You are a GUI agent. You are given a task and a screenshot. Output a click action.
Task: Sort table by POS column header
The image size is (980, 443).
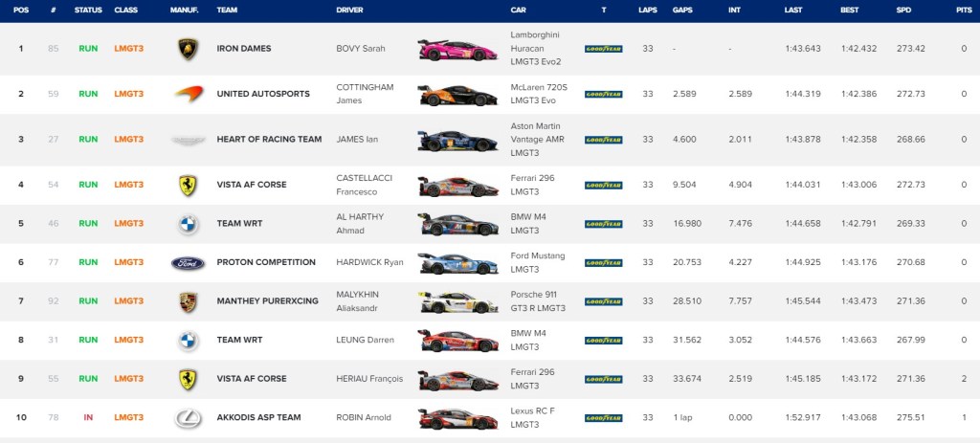tap(21, 10)
